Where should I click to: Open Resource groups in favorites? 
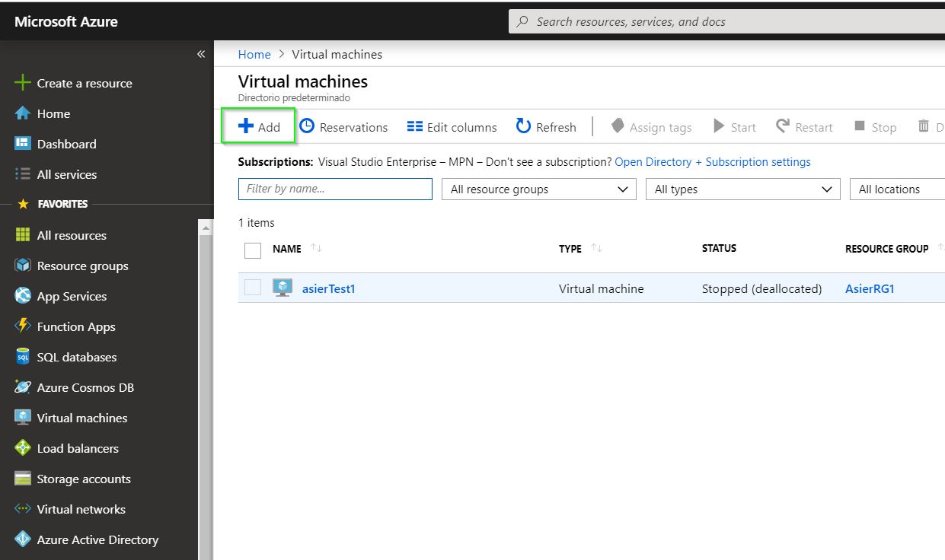coord(72,266)
